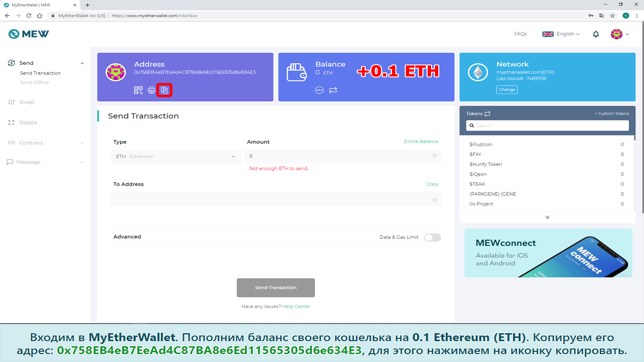Click the balance refresh icon

[x=333, y=90]
